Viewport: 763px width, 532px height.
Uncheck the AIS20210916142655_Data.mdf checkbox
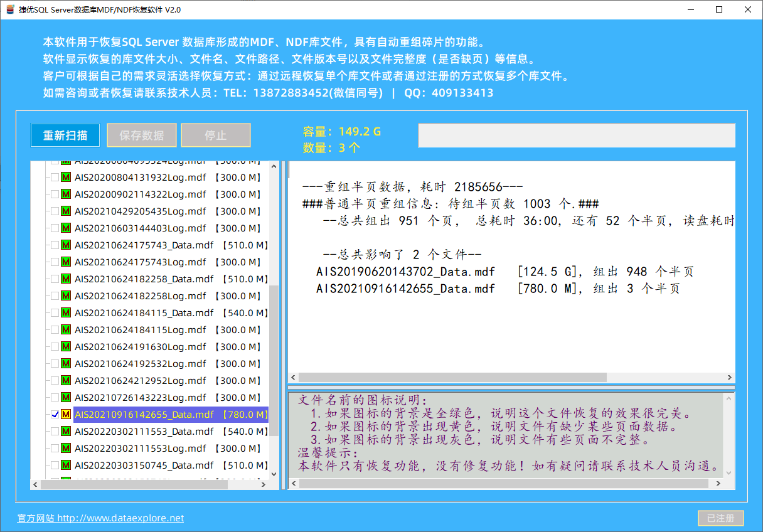pos(55,415)
